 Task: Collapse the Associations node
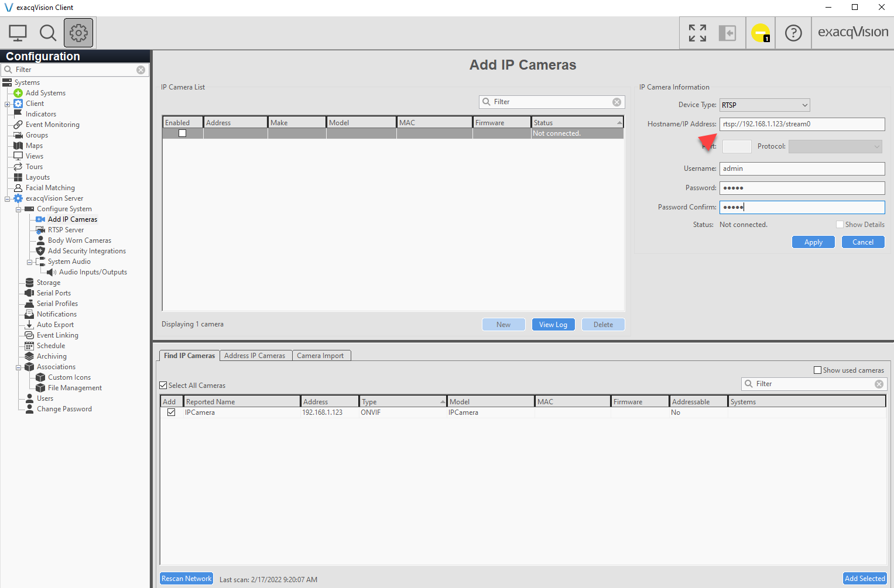(x=18, y=367)
